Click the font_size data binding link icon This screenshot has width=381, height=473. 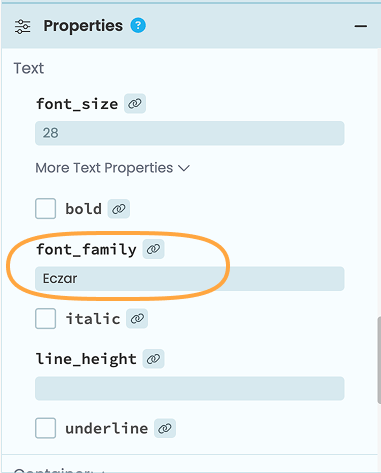[x=135, y=104]
